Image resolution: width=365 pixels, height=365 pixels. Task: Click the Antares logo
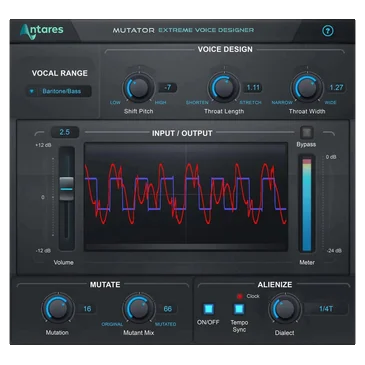[x=42, y=31]
